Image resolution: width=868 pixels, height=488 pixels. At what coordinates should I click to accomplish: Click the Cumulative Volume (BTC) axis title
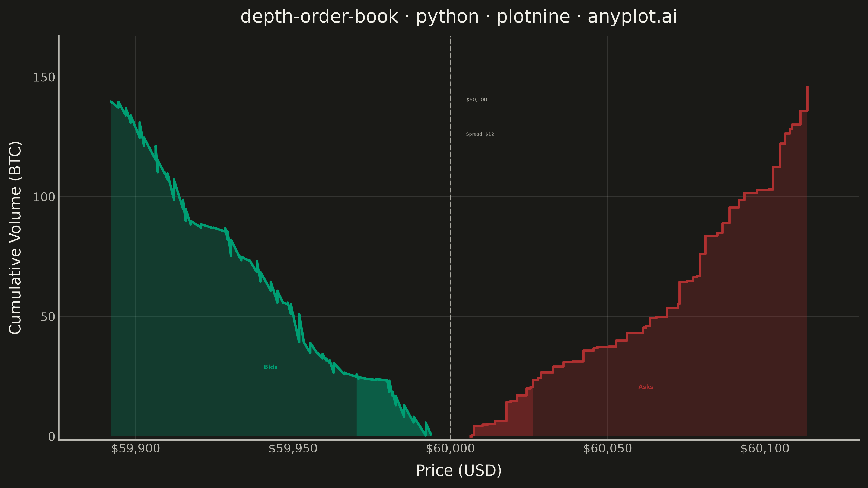(x=15, y=238)
